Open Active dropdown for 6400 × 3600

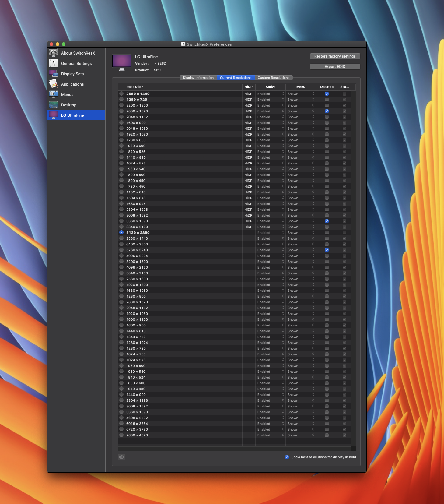coord(271,244)
